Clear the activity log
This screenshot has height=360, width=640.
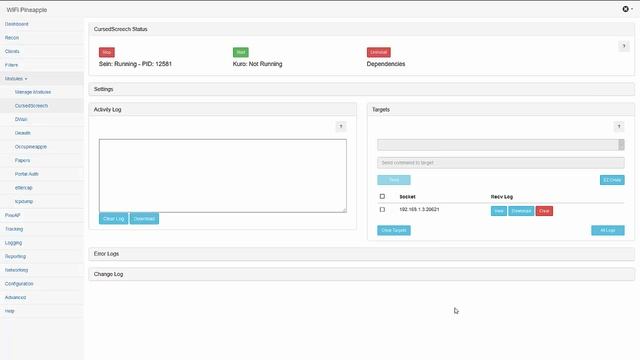coord(113,219)
